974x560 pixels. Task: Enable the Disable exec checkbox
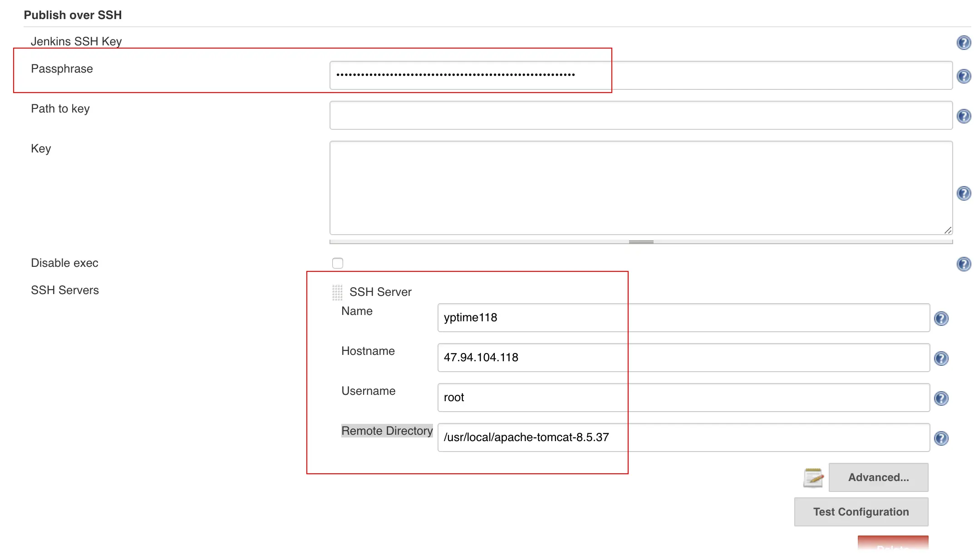338,263
